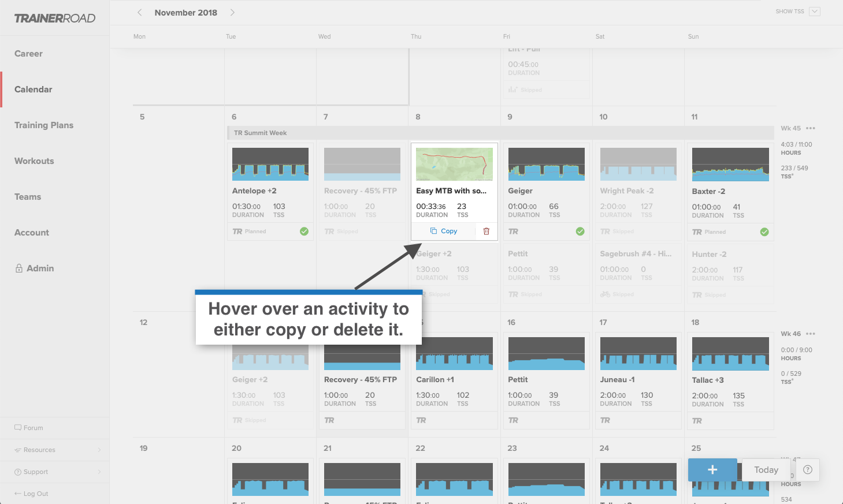Open skipped Recovery - 45% FTP on day 7
Viewport: 843px width, 504px height.
coord(362,192)
